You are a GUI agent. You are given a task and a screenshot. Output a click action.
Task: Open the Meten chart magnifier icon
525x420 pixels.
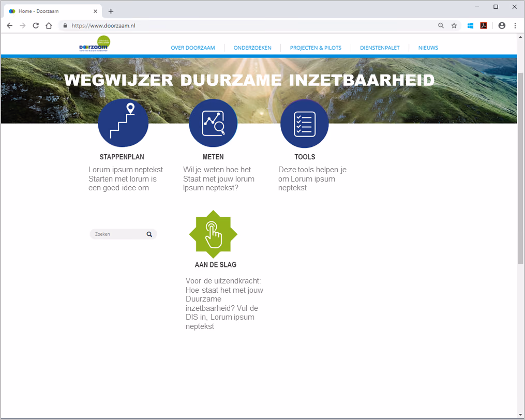coord(213,123)
